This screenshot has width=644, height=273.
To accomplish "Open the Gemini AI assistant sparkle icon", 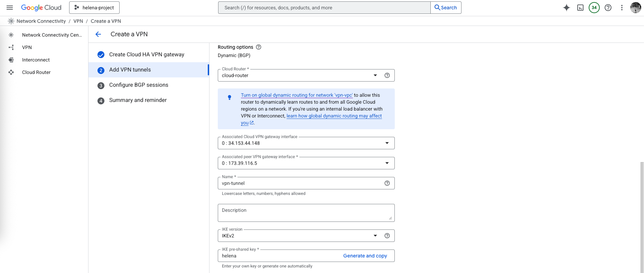I will pos(566,8).
